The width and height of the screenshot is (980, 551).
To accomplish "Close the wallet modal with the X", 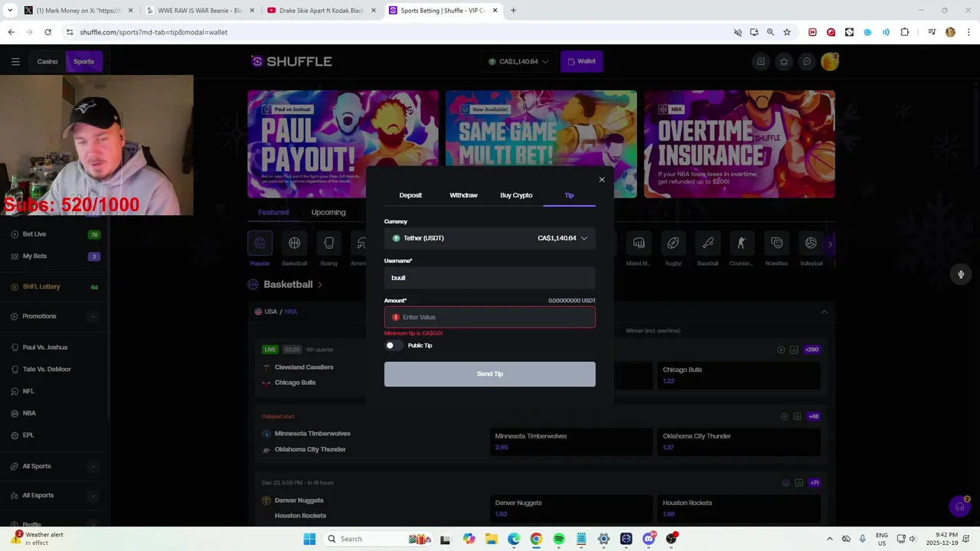I will [x=602, y=180].
